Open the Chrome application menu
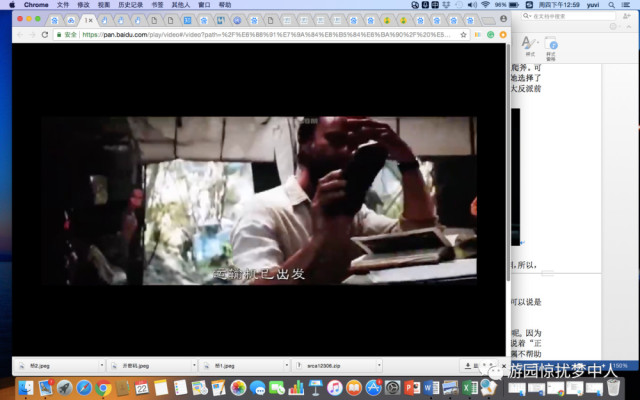The image size is (640, 400). click(x=36, y=5)
